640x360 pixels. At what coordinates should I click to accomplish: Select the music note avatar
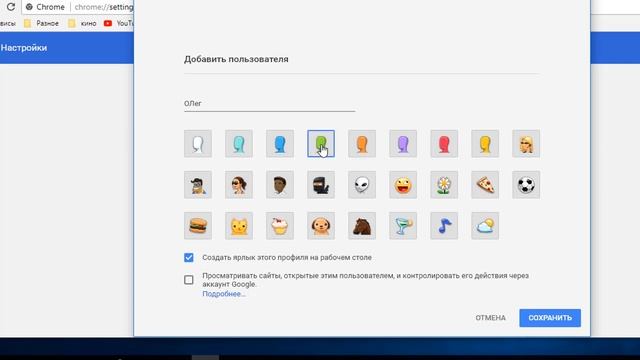click(444, 226)
